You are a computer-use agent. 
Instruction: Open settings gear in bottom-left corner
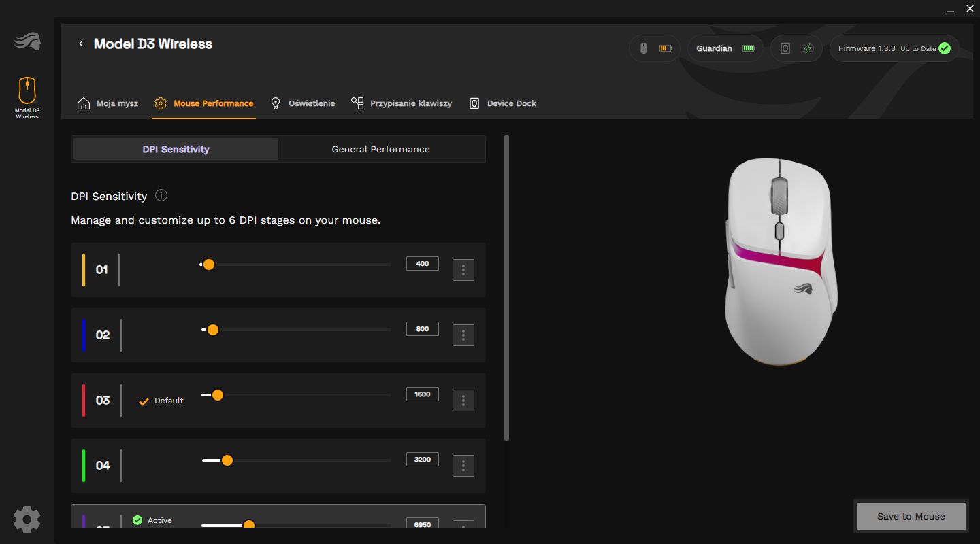[x=27, y=519]
